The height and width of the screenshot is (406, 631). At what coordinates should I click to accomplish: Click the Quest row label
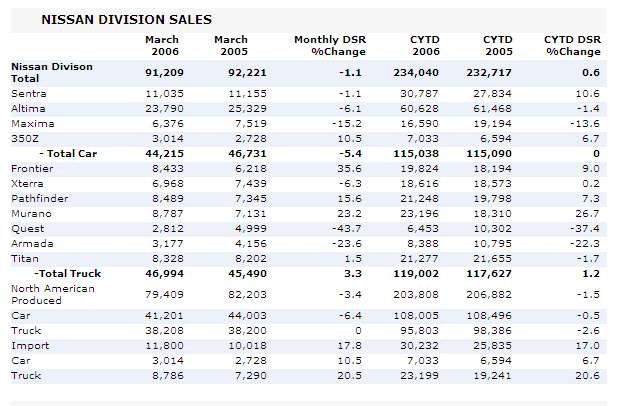(x=26, y=228)
